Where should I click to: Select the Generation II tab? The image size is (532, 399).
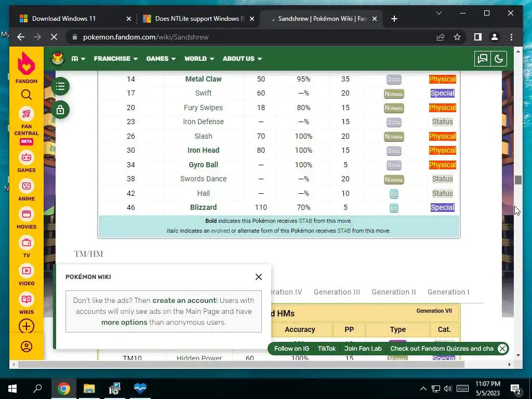tap(394, 292)
